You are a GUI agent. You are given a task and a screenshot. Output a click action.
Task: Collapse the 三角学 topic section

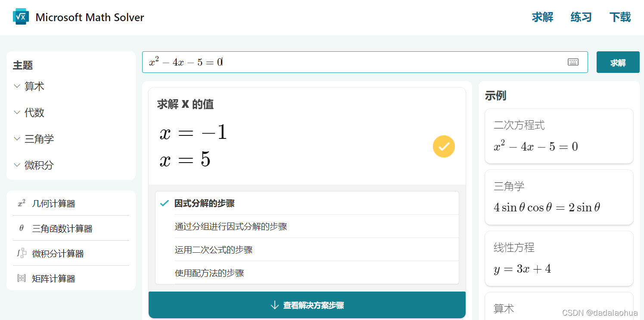tap(17, 138)
